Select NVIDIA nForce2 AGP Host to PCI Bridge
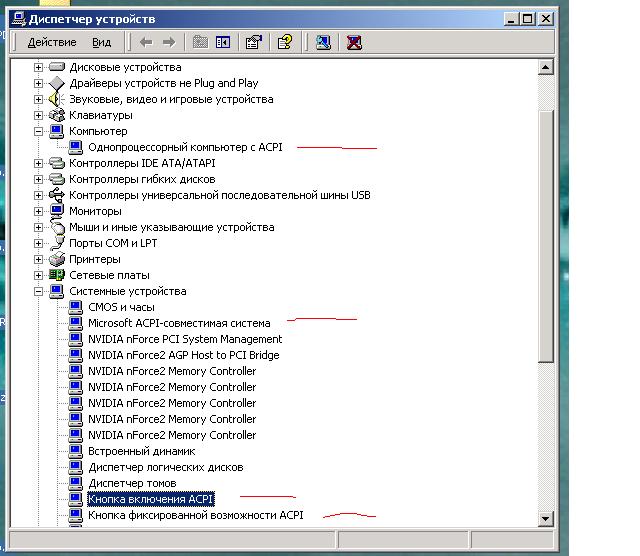This screenshot has width=640, height=556. coord(184,355)
